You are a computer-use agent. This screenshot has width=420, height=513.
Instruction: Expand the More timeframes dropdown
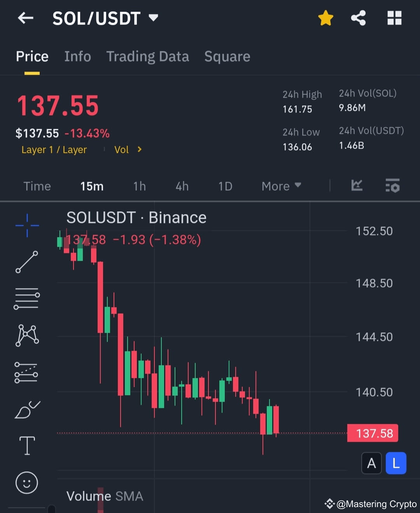point(281,186)
